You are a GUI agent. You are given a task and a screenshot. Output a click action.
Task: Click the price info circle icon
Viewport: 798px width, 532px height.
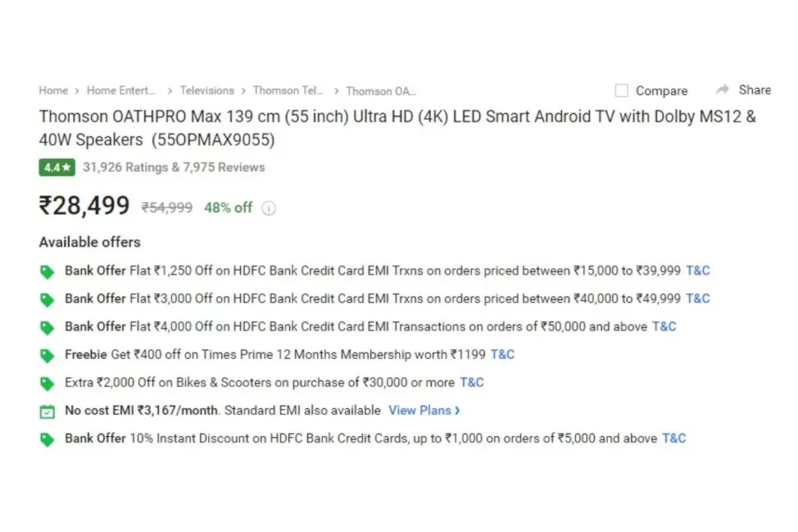click(x=269, y=208)
